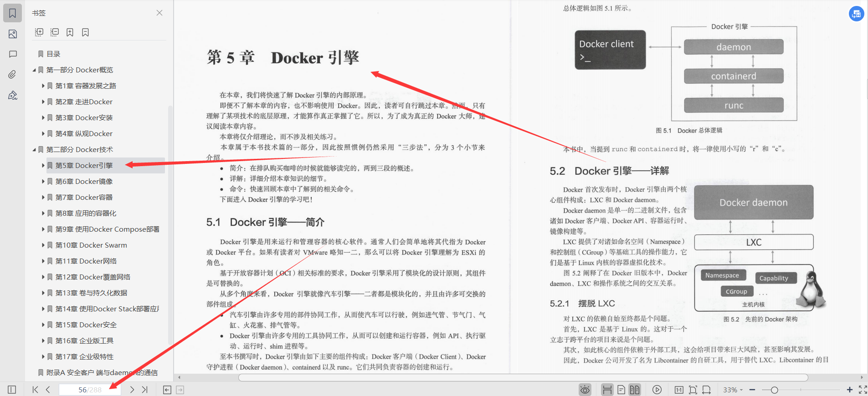Expand 第3章 Docker安装 bookmark
The height and width of the screenshot is (396, 868).
click(43, 117)
